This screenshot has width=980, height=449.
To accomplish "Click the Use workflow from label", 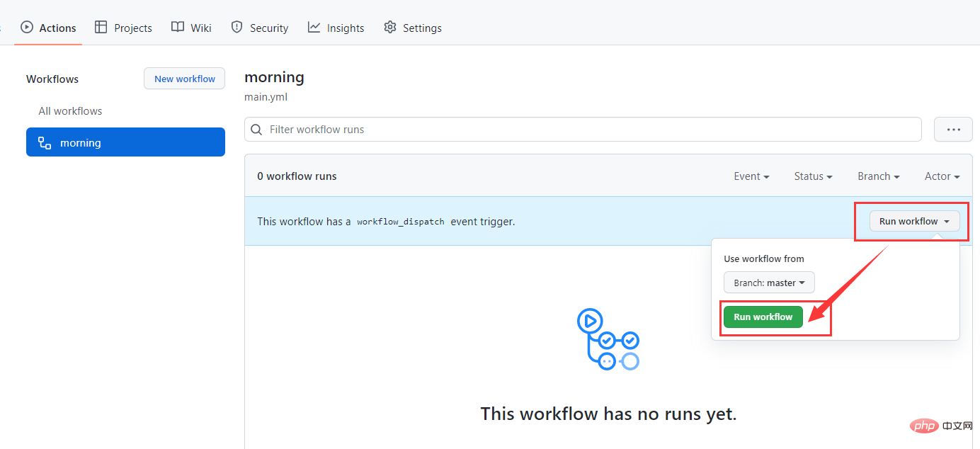I will (x=764, y=258).
